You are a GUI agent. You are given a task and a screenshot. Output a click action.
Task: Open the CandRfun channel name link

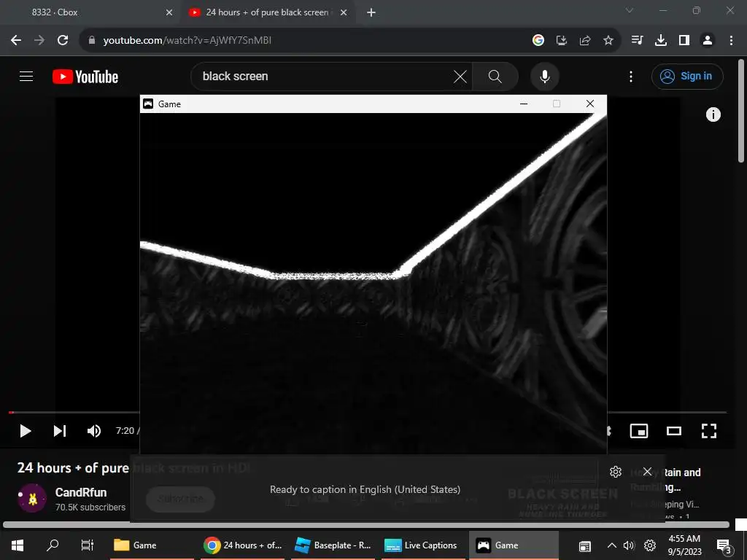point(80,492)
